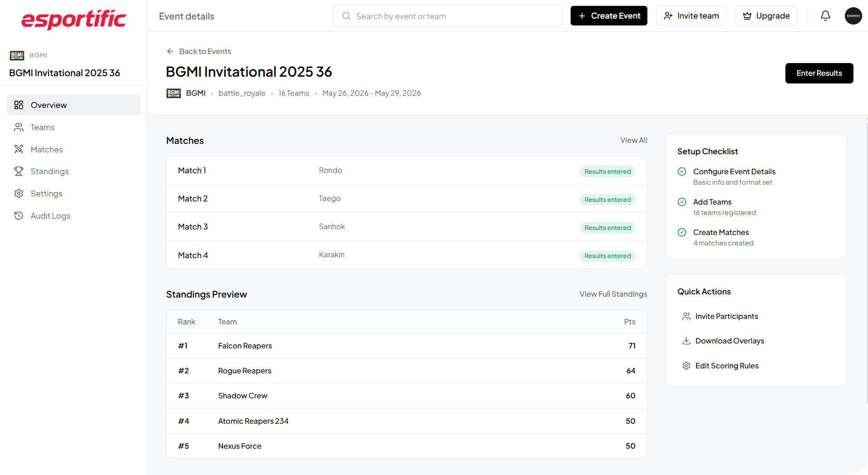Switch to Standings in the sidebar

(74, 171)
